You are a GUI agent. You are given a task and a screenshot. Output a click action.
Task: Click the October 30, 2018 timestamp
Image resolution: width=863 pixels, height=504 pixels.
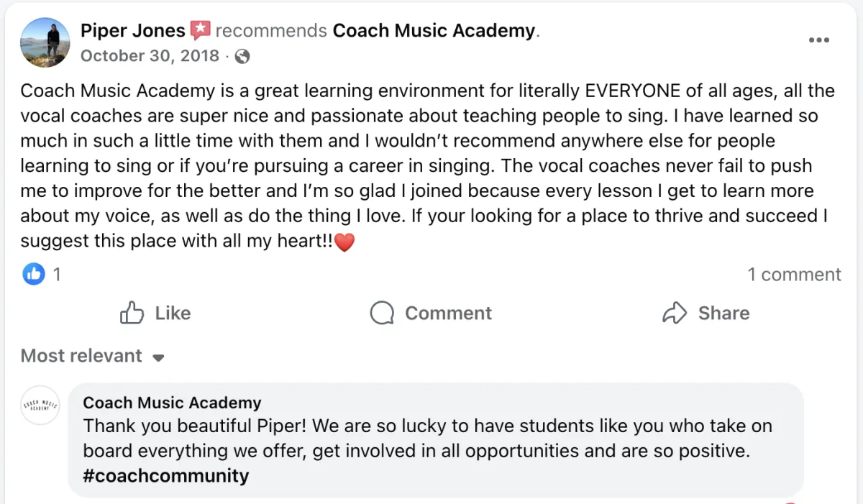point(150,56)
